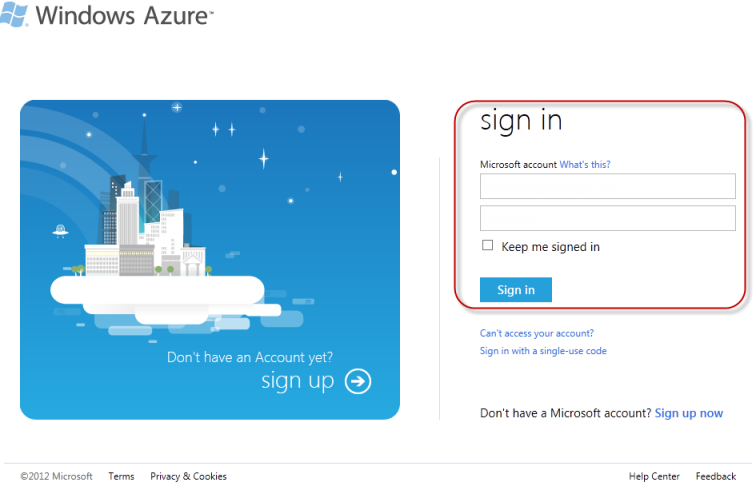Click the sign up text in blue banner
The height and width of the screenshot is (493, 756).
[x=297, y=381]
